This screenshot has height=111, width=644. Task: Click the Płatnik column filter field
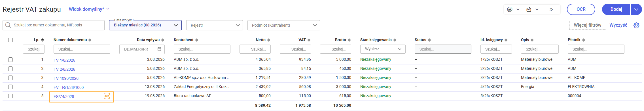(x=596, y=49)
